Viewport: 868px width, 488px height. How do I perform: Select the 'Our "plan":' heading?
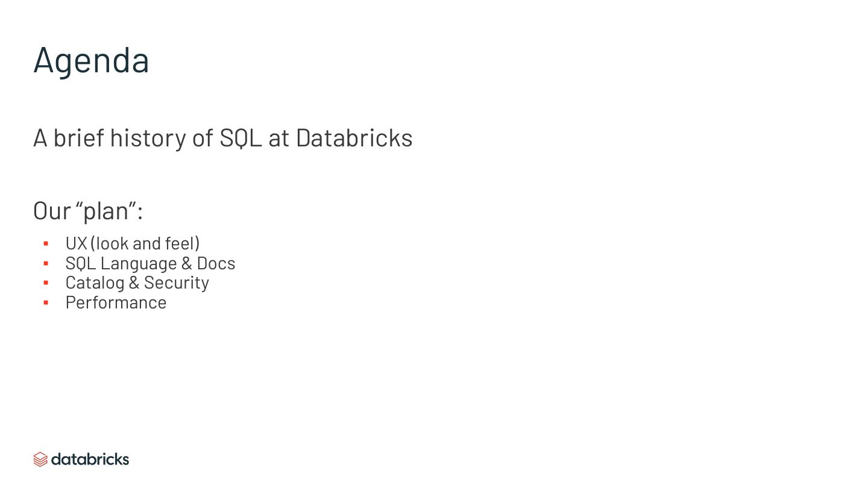88,211
